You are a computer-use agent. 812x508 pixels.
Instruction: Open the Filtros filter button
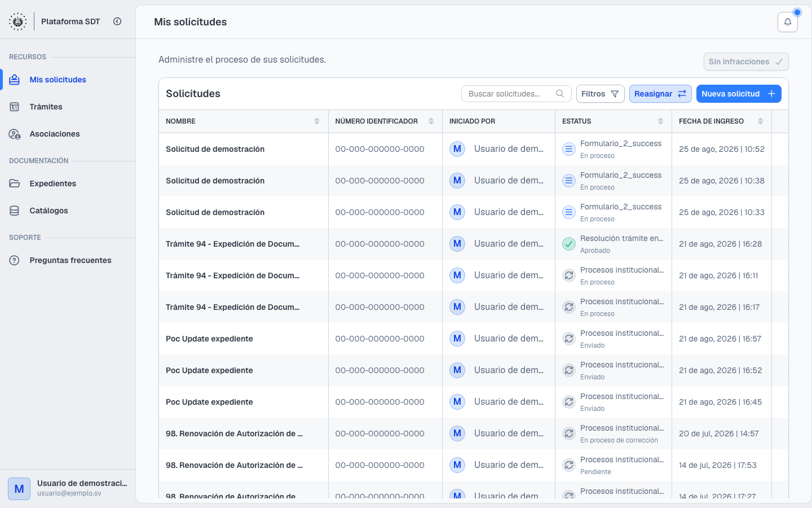click(600, 94)
